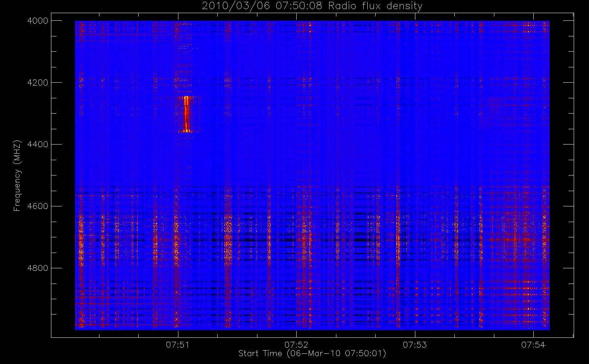Click the 4600 frequency tick label
This screenshot has height=364, width=589.
38,206
